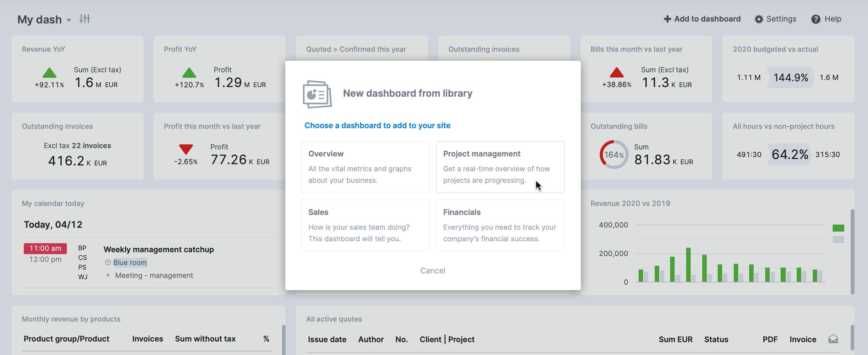Select the Overview dashboard card
Screen dimensions: 868x355
click(x=365, y=167)
